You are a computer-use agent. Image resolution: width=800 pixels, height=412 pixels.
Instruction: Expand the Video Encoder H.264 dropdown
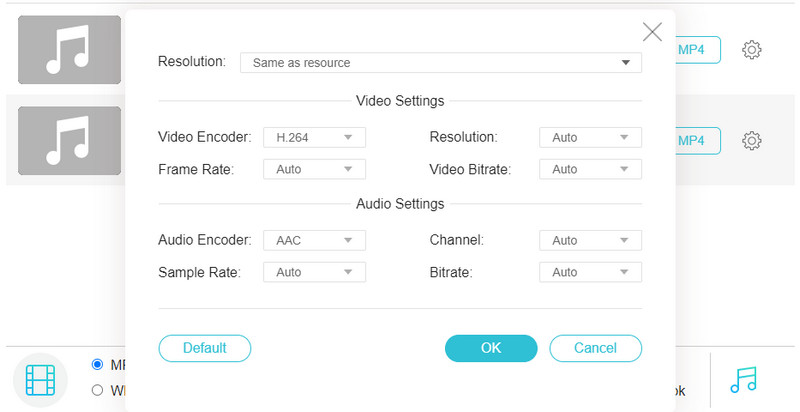(x=314, y=137)
